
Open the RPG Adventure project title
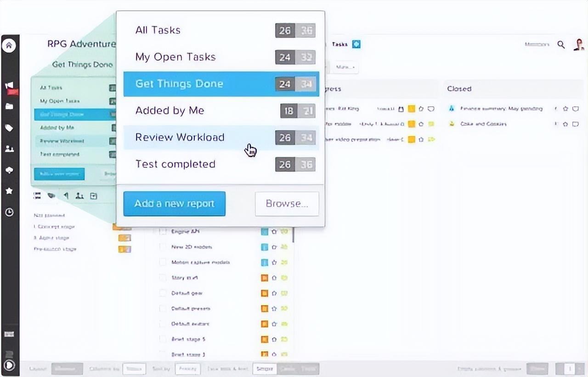[81, 44]
